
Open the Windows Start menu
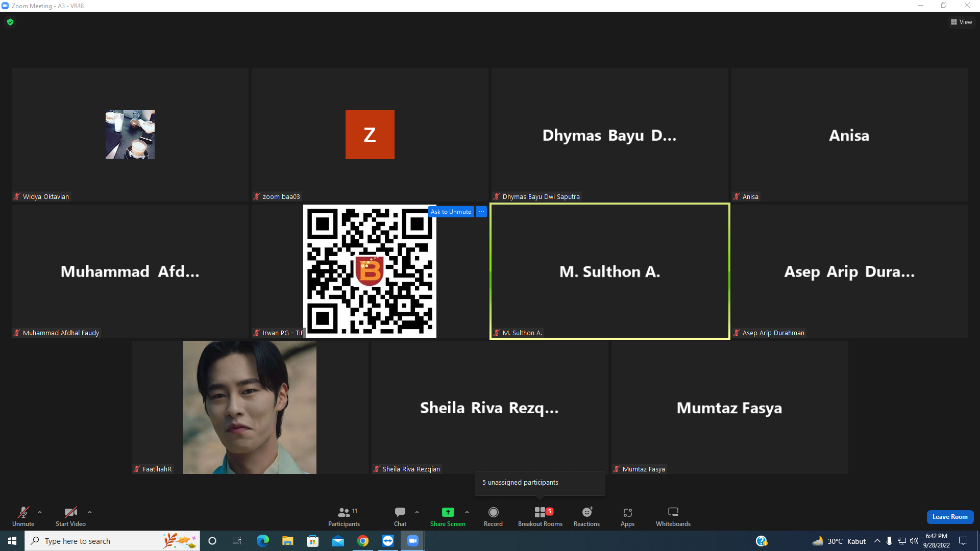point(12,541)
